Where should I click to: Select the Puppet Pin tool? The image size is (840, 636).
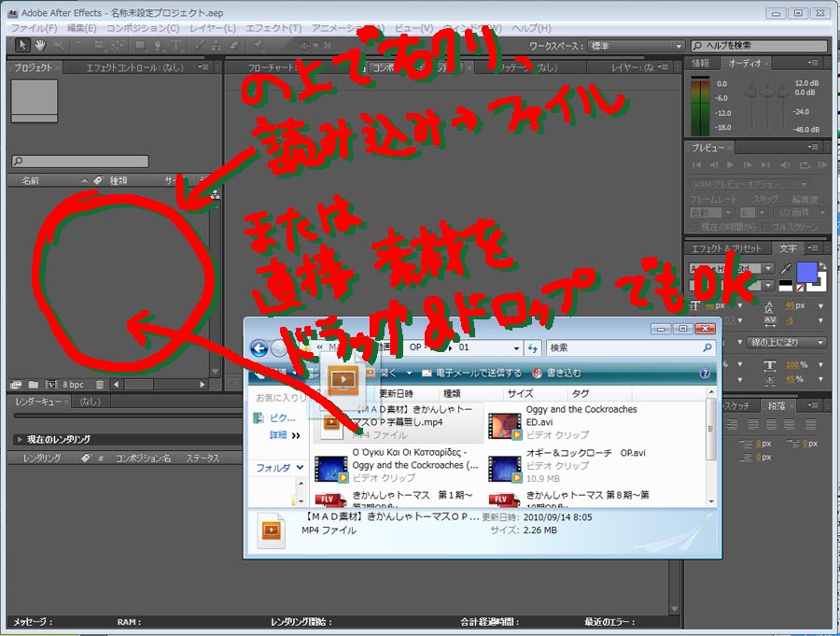[x=258, y=46]
